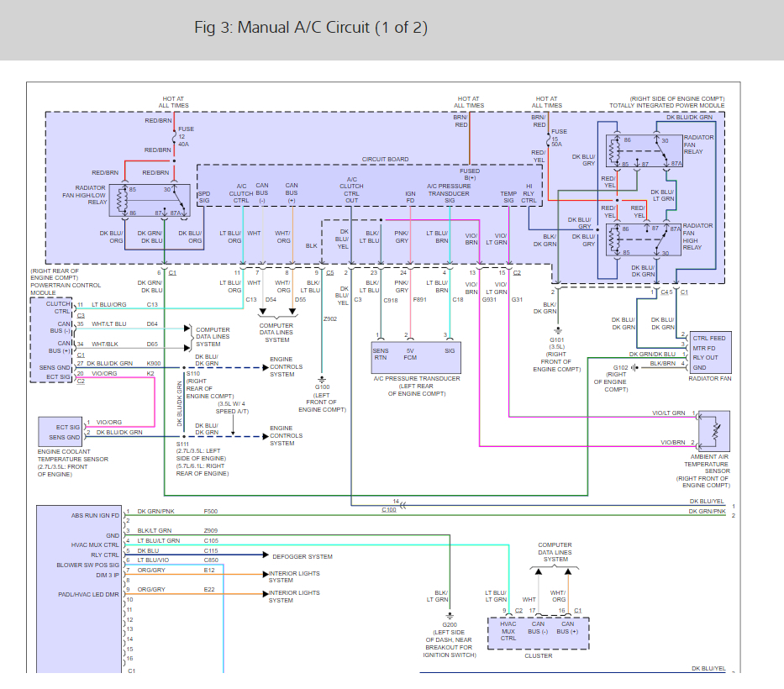The width and height of the screenshot is (784, 689).
Task: Click the 'HVAC MUX CTRL' label inside Cluster box
Action: click(508, 631)
